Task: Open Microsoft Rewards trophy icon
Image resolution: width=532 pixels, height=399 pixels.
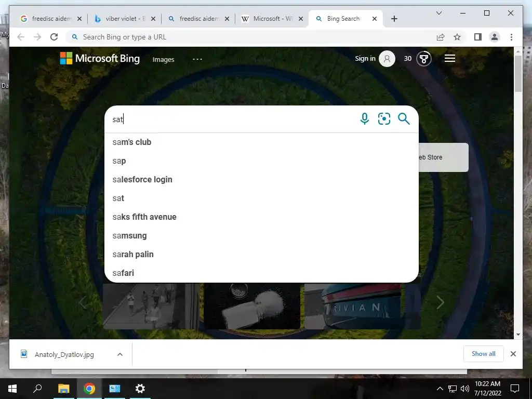Action: click(x=424, y=59)
